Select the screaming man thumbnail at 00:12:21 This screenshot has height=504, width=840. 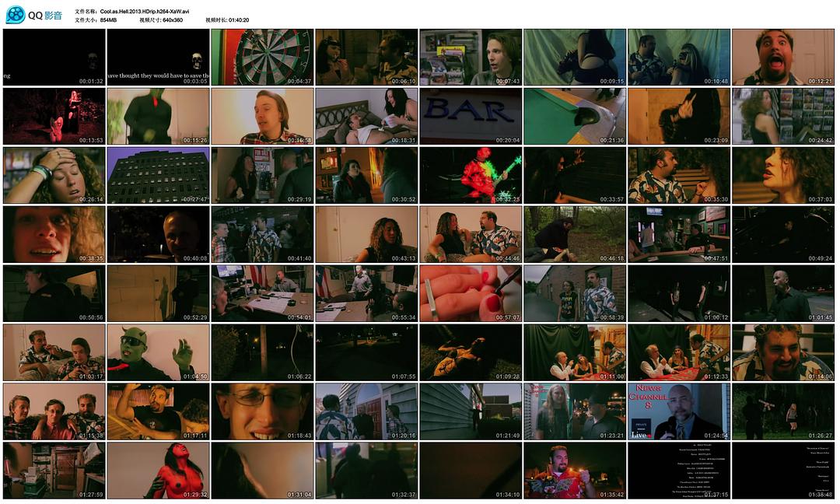pos(782,57)
